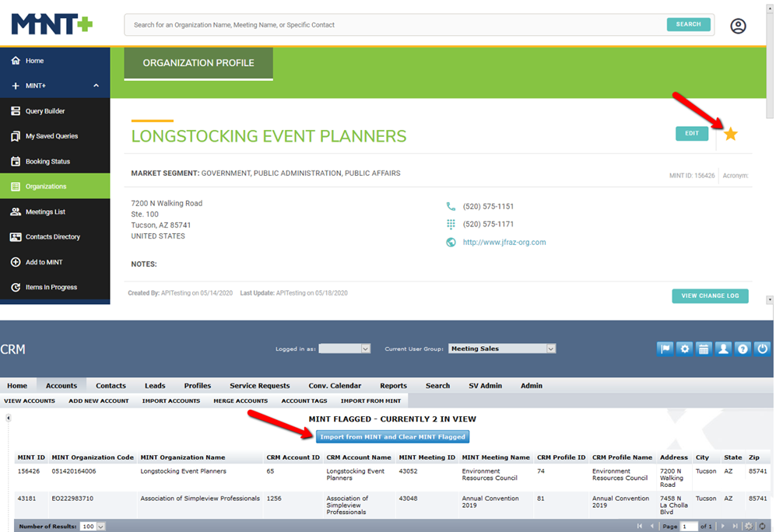Viewport: 776px width, 532px height.
Task: Click the Page number input field
Action: click(x=689, y=526)
